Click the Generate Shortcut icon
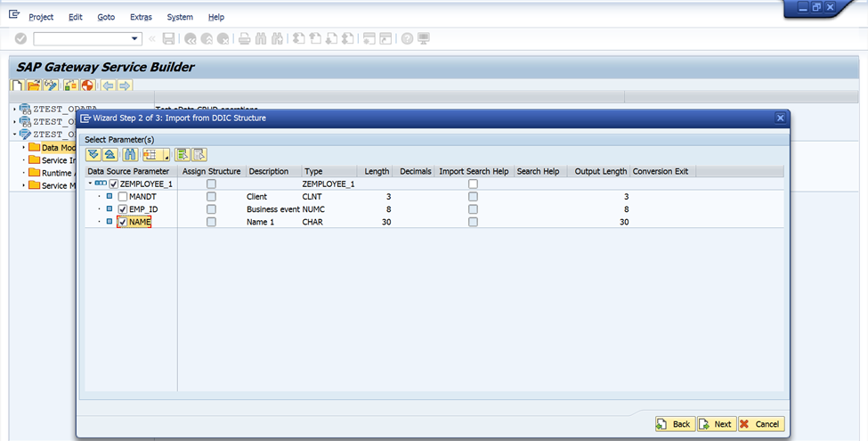Viewport: 868px width, 441px height. (385, 39)
